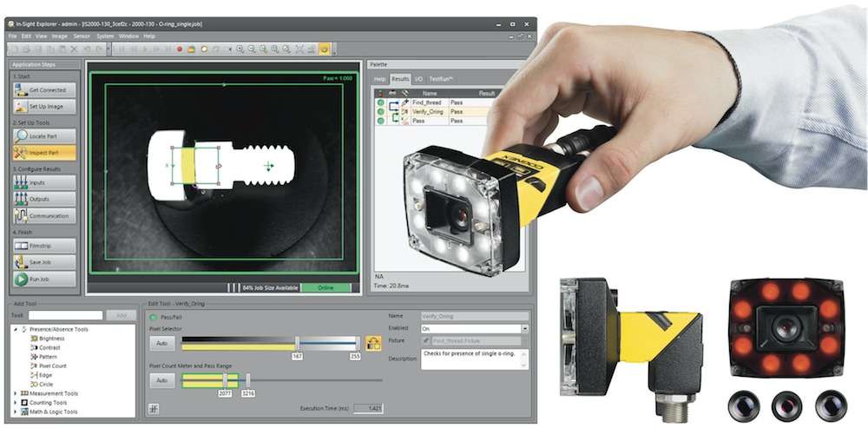Click Pixel Selector slider handle at 167

click(x=297, y=344)
